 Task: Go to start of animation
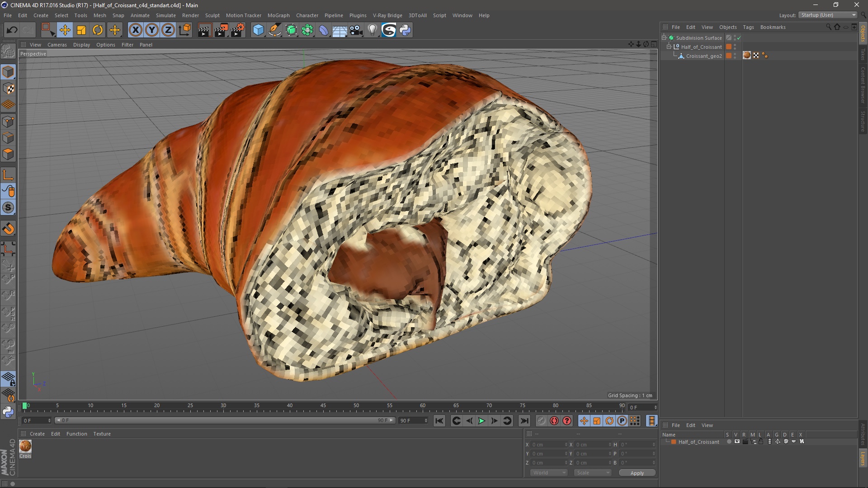click(x=439, y=421)
